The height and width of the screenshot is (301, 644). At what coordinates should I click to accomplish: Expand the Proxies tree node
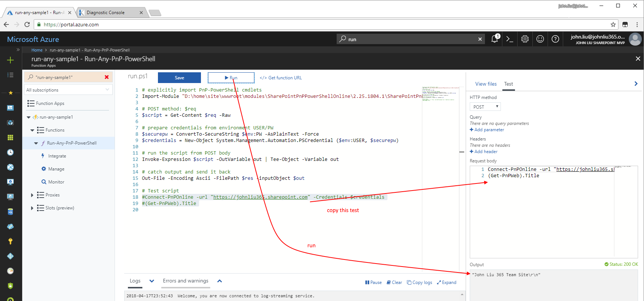click(x=32, y=195)
